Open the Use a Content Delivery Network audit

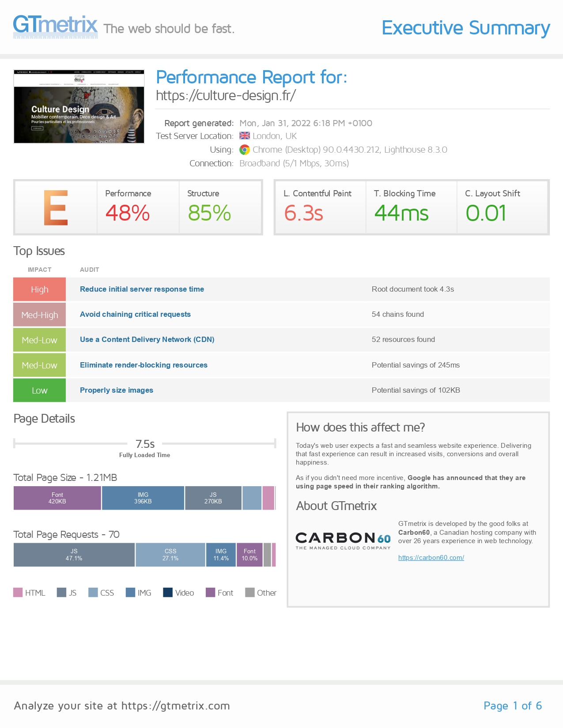147,340
